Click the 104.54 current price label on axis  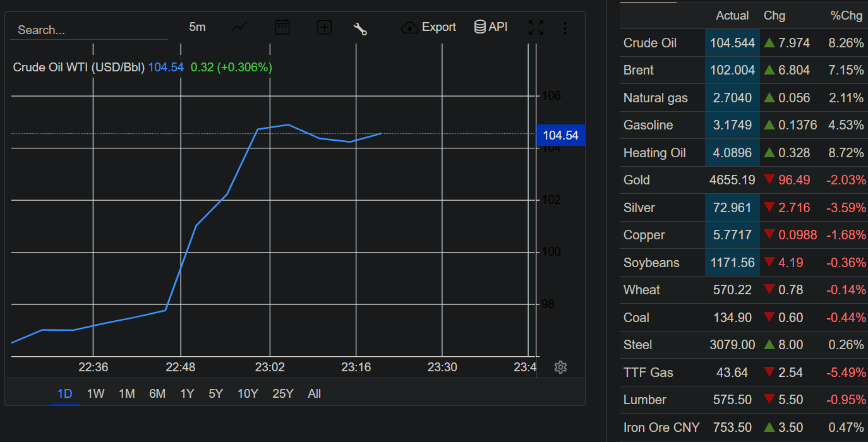560,135
